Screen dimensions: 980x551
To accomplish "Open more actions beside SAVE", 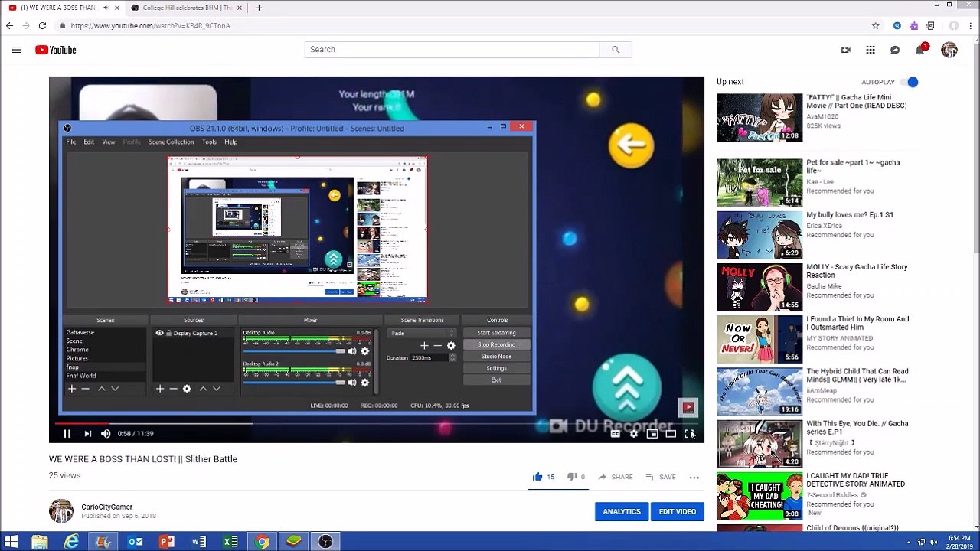I will coord(694,478).
